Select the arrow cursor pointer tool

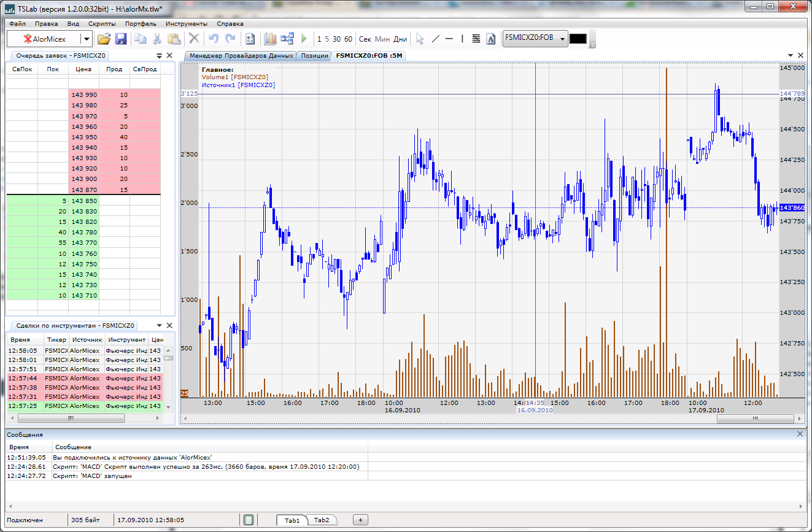(420, 39)
